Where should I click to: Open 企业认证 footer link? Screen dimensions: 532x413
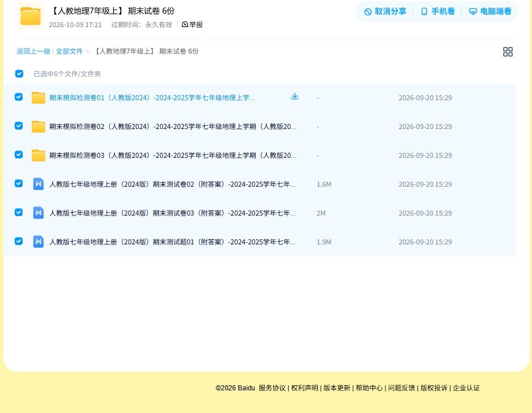(x=466, y=388)
